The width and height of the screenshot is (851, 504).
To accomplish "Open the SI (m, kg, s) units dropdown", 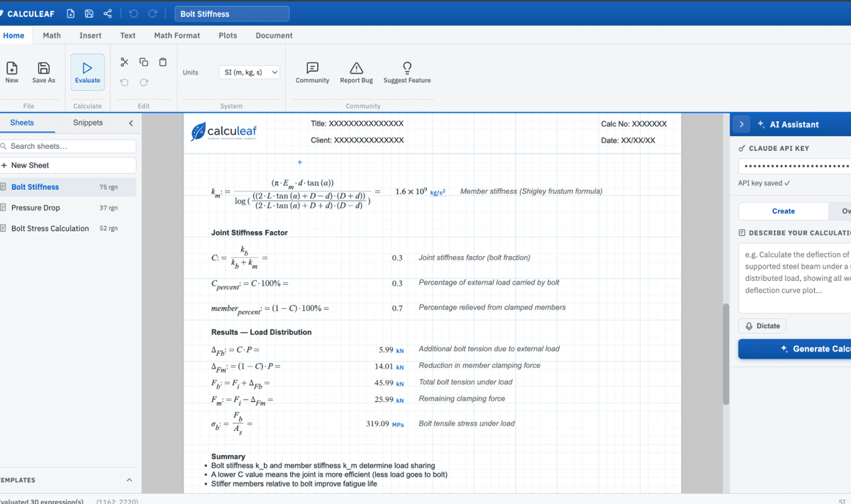I will tap(250, 72).
